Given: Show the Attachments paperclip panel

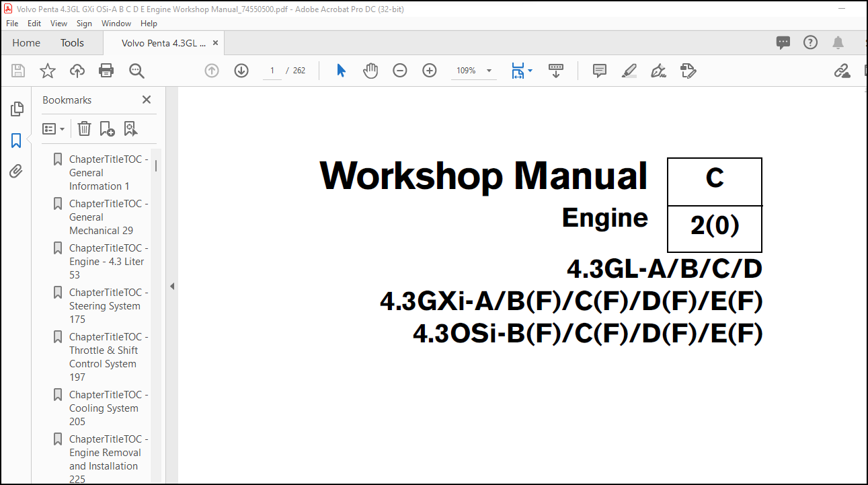Looking at the screenshot, I should [x=16, y=172].
